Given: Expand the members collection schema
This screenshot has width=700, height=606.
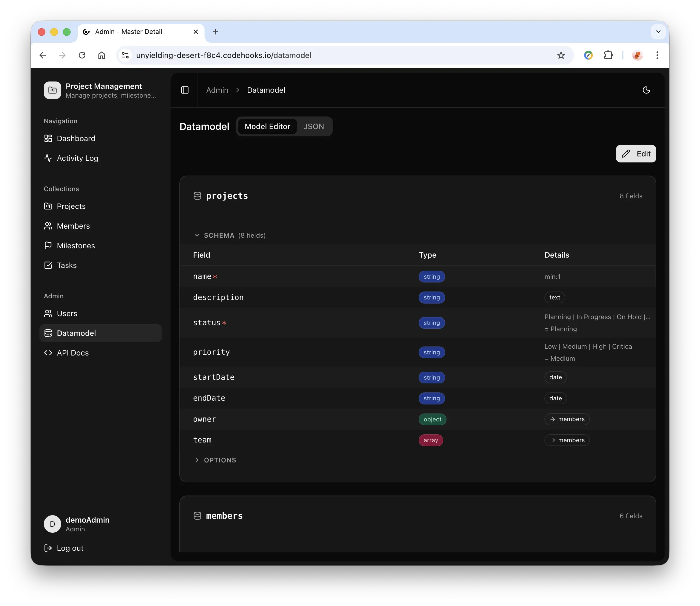Looking at the screenshot, I should pos(224,515).
